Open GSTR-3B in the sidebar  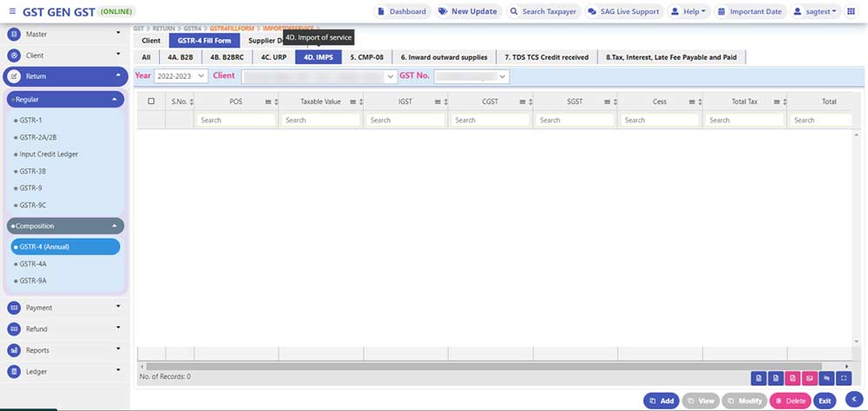(x=31, y=170)
